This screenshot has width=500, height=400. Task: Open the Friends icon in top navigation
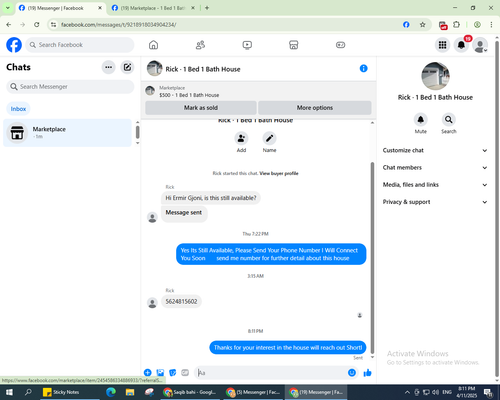click(x=200, y=45)
